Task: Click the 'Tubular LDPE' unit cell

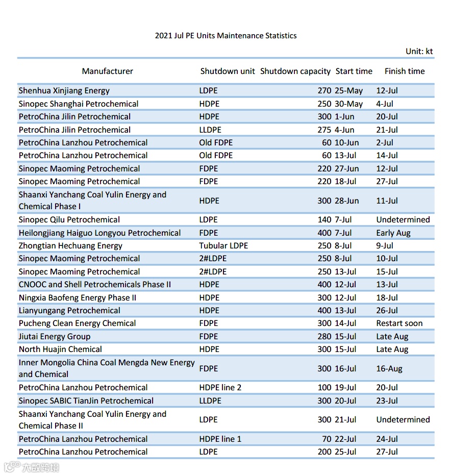Action: pyautogui.click(x=223, y=246)
